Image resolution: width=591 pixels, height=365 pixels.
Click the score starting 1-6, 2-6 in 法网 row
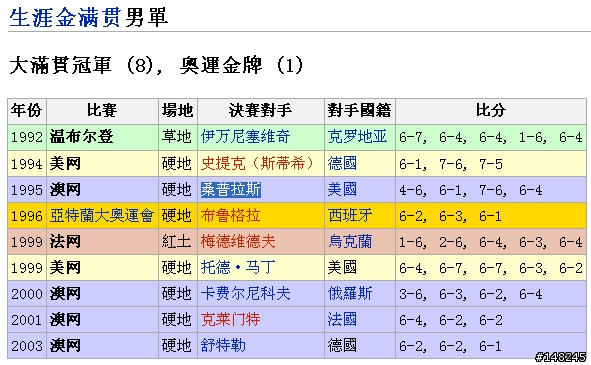tap(491, 242)
